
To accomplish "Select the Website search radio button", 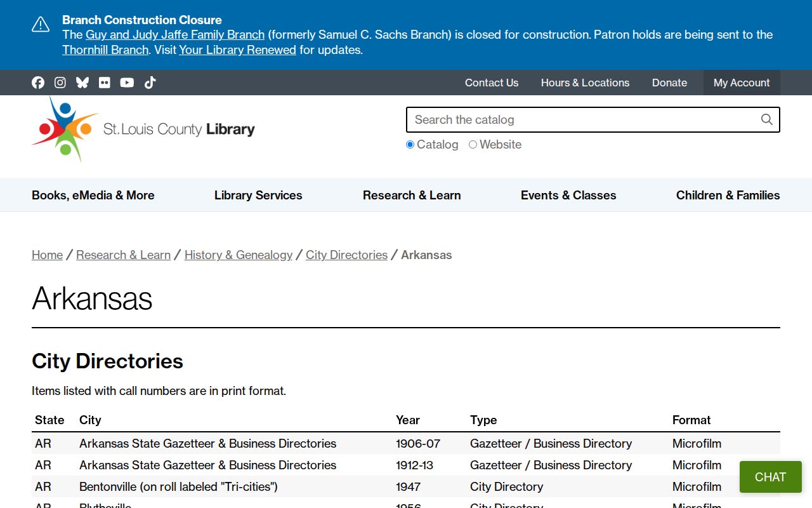I will (x=473, y=145).
